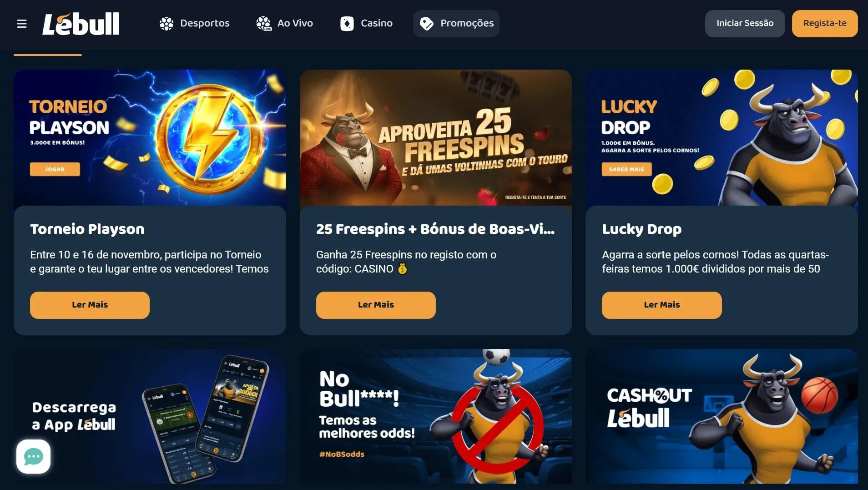Click the playing card Casino icon

click(x=347, y=24)
